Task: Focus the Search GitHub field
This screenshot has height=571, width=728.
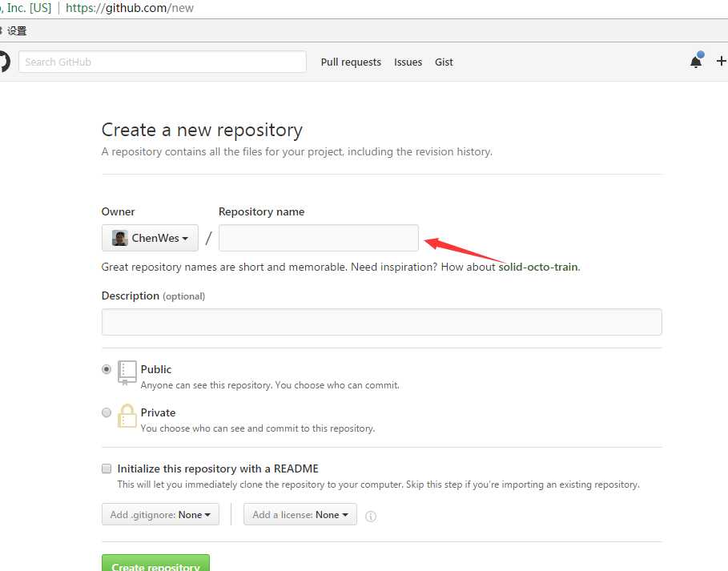Action: (163, 62)
